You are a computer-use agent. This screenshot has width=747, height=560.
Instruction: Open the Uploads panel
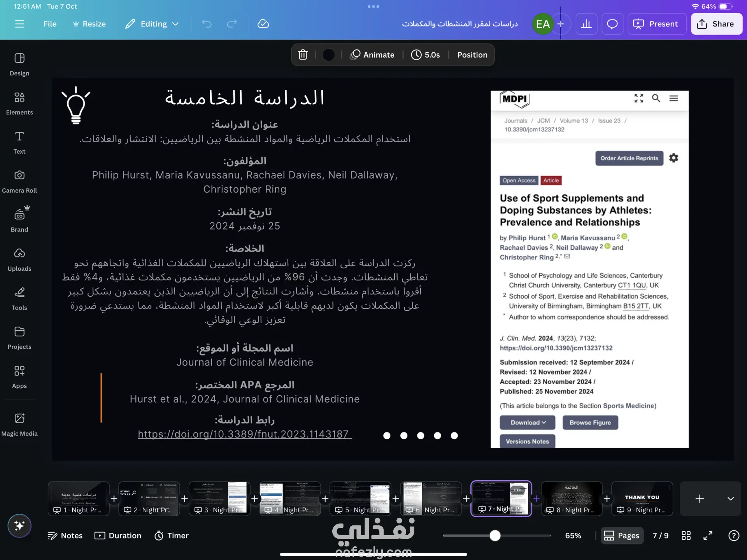[19, 259]
